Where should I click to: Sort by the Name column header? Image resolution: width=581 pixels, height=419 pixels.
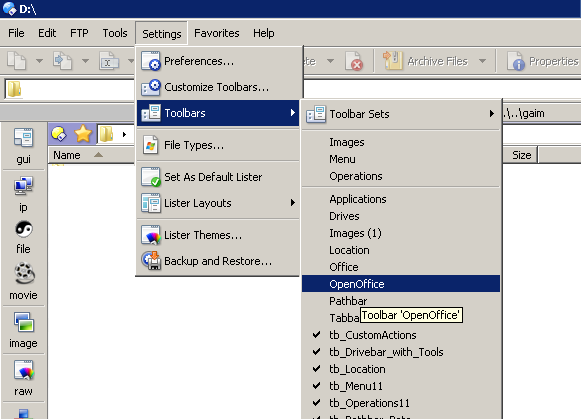point(91,155)
